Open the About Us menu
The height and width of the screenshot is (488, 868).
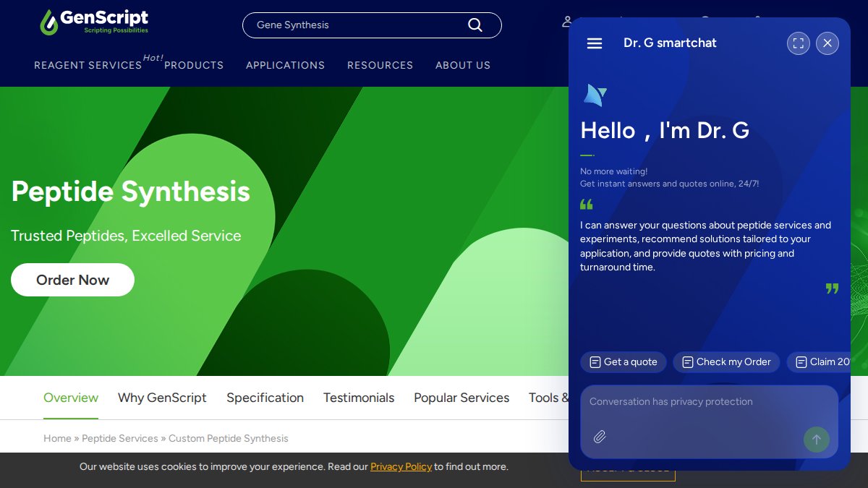pyautogui.click(x=463, y=65)
